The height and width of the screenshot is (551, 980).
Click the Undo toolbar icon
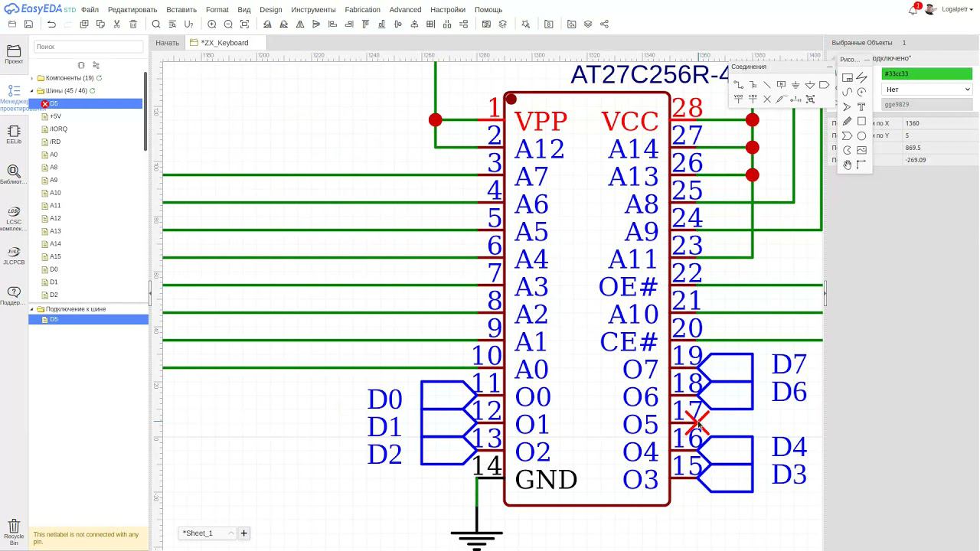[51, 24]
